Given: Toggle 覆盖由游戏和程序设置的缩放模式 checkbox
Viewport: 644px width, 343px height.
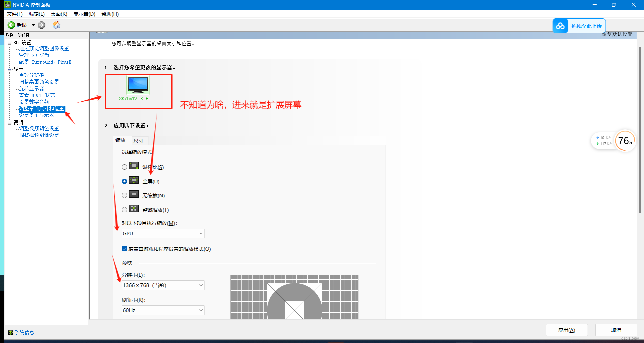Looking at the screenshot, I should tap(124, 249).
